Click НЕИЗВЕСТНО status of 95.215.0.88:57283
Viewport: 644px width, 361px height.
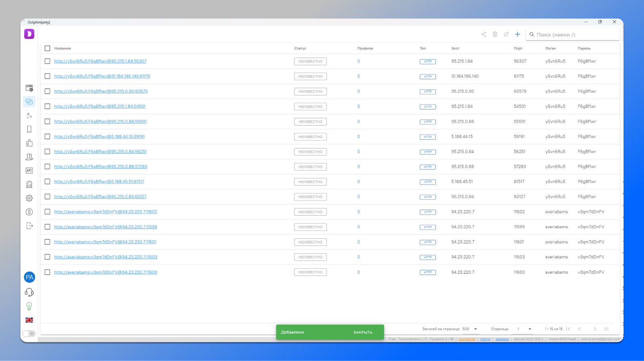[310, 167]
